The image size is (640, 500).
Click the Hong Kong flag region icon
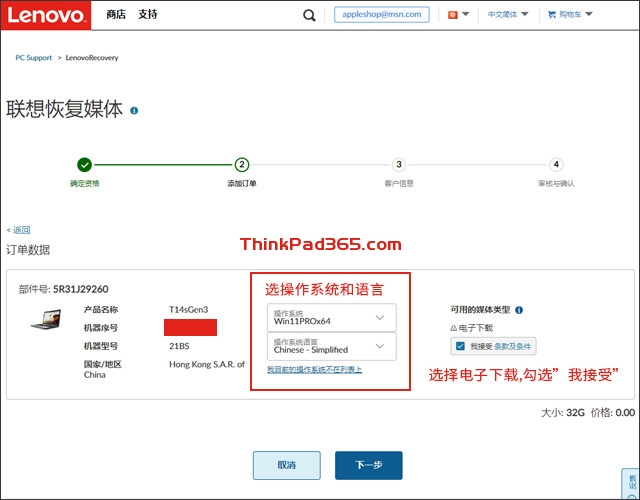[x=453, y=15]
